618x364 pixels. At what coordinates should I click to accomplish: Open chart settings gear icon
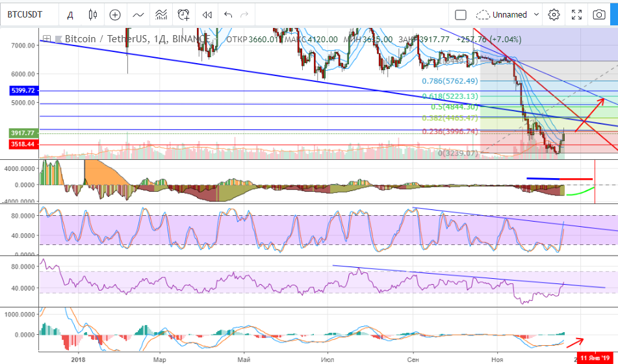click(x=554, y=14)
